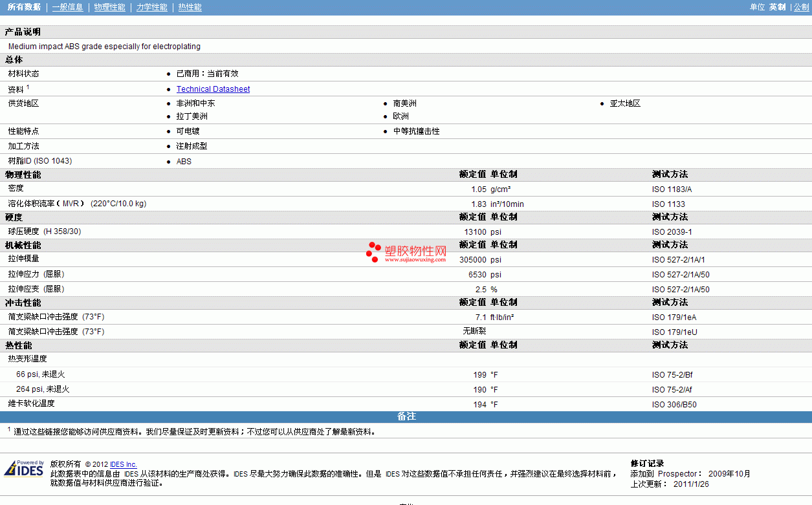Select test method ISO 1183/A
The height and width of the screenshot is (505, 812).
(672, 189)
